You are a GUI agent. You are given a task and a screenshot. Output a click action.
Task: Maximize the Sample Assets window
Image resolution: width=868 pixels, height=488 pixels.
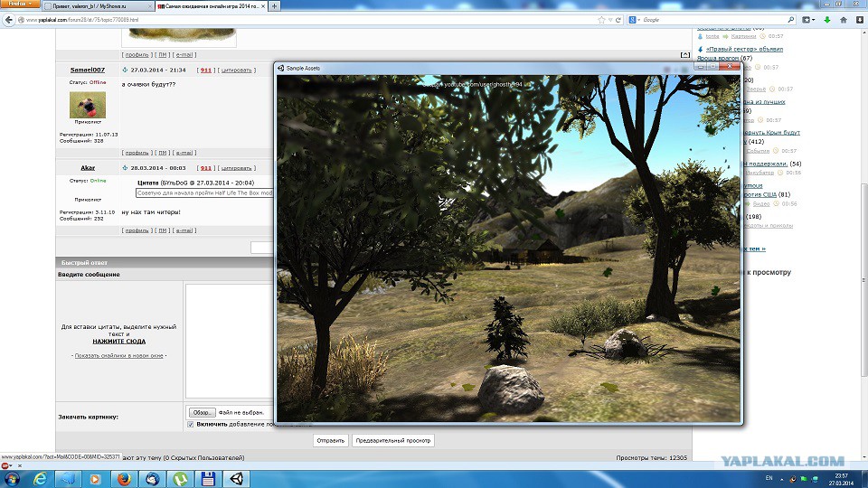pos(713,66)
